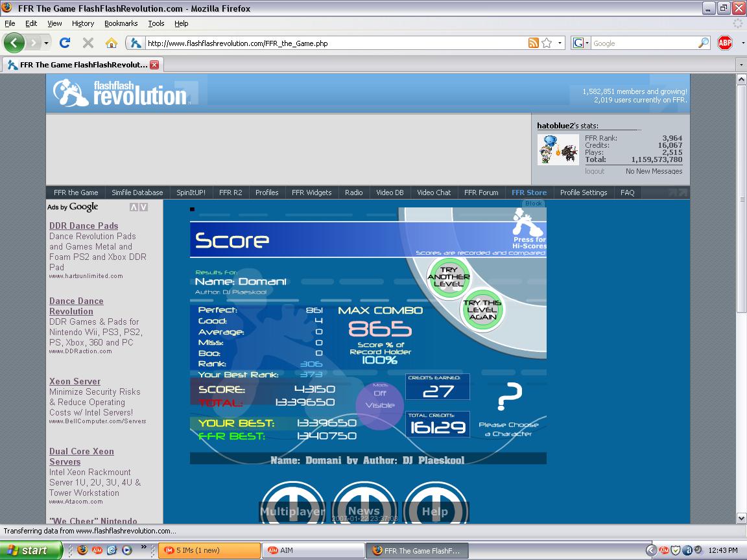Open Radio nav item
The width and height of the screenshot is (747, 560).
(354, 192)
